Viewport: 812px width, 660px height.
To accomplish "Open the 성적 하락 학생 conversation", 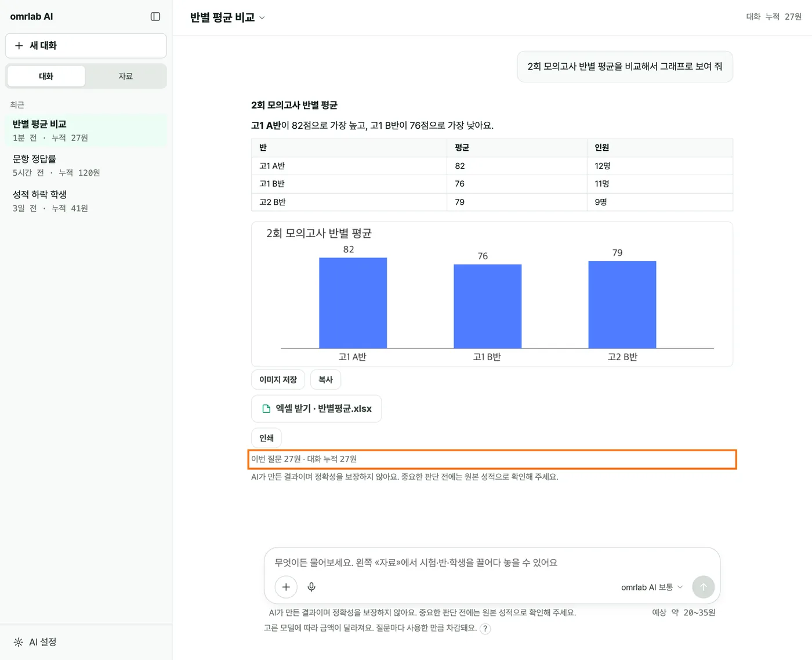I will click(x=86, y=201).
